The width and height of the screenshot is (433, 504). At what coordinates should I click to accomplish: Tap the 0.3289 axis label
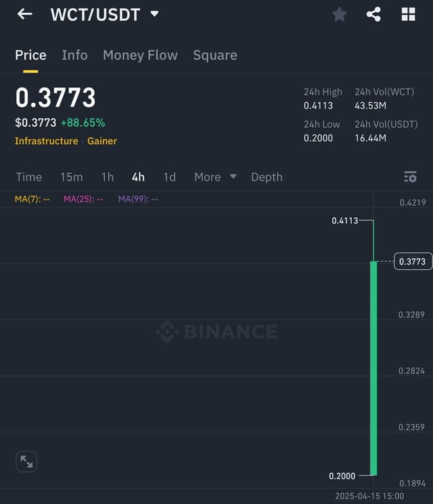[x=411, y=315]
